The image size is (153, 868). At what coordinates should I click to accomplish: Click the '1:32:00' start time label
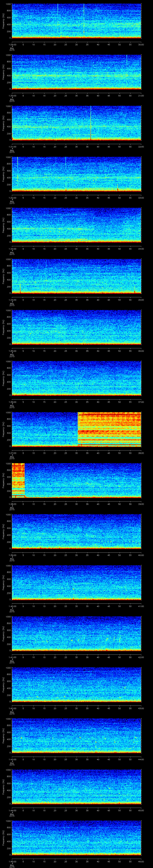coord(12,198)
